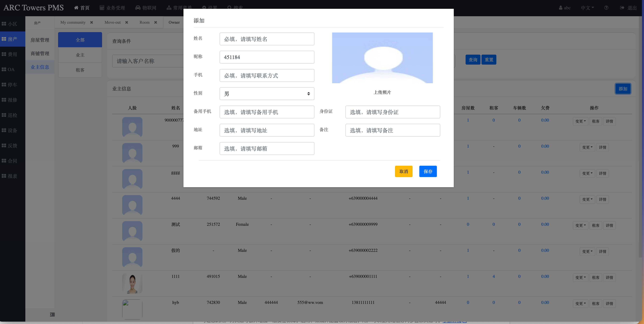The height and width of the screenshot is (324, 644).
Task: Close the Move-out tab
Action: pos(127,22)
